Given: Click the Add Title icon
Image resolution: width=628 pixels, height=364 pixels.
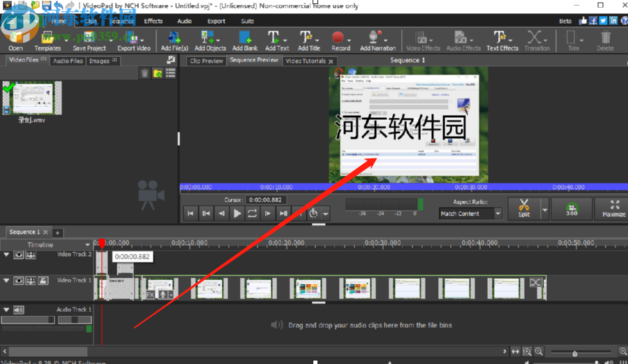Looking at the screenshot, I should click(x=306, y=38).
